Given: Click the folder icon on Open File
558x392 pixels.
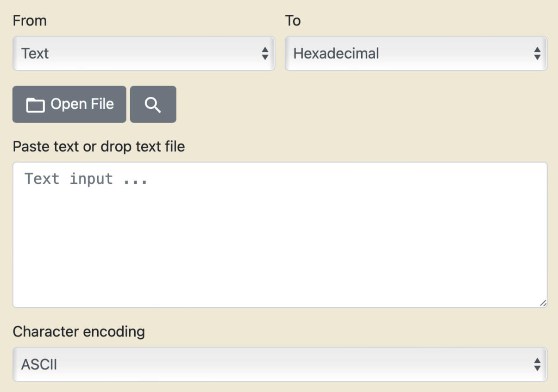Looking at the screenshot, I should (x=35, y=105).
